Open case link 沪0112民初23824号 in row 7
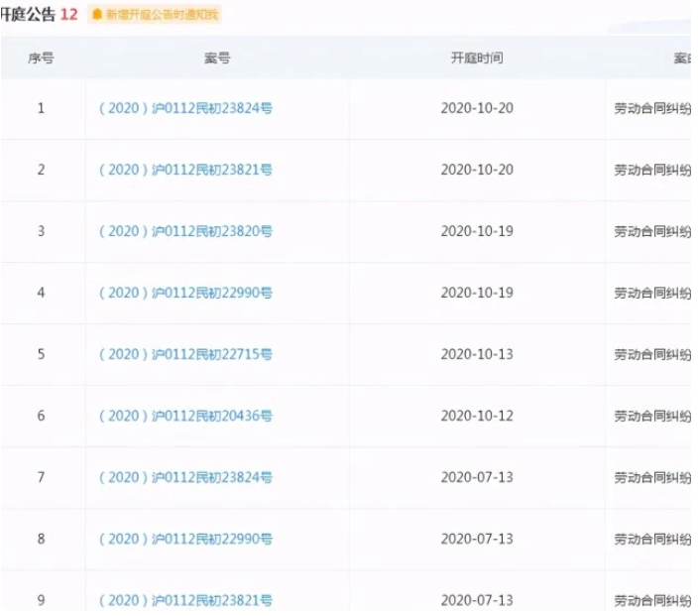This screenshot has height=616, width=698. pyautogui.click(x=185, y=477)
